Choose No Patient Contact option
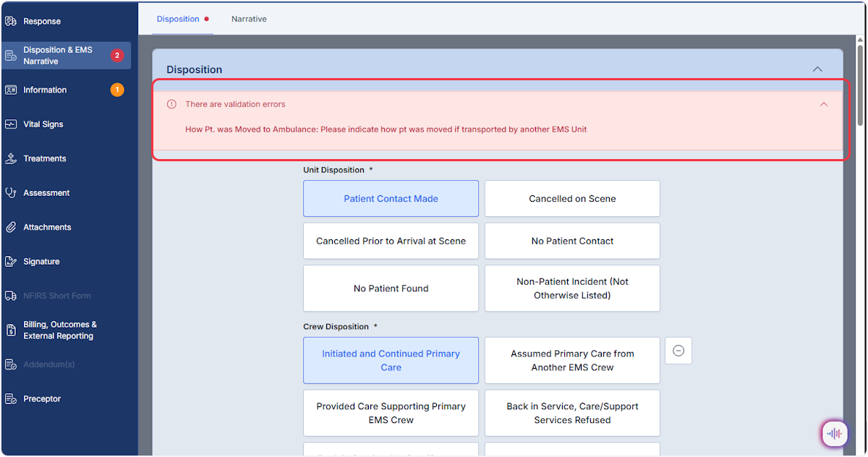This screenshot has width=868, height=457. pyautogui.click(x=572, y=241)
